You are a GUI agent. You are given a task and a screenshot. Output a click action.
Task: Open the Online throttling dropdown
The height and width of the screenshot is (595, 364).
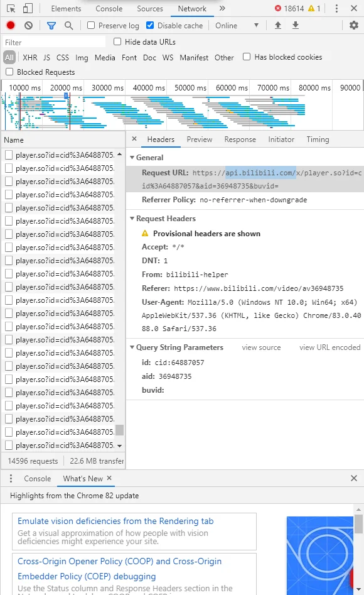point(237,25)
